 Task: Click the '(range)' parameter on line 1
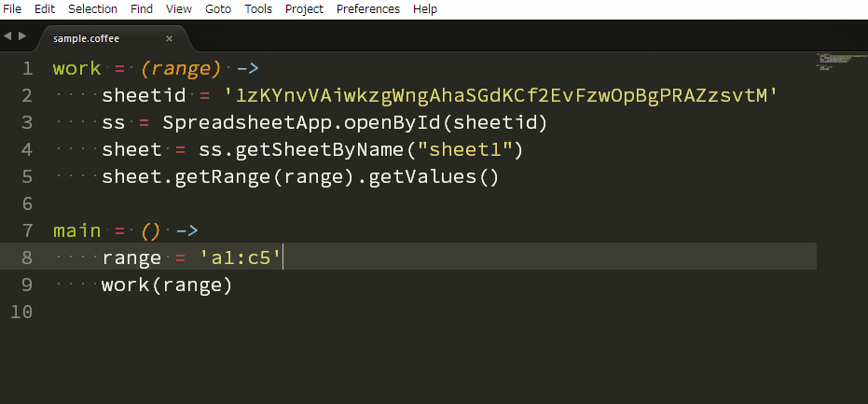tap(181, 69)
